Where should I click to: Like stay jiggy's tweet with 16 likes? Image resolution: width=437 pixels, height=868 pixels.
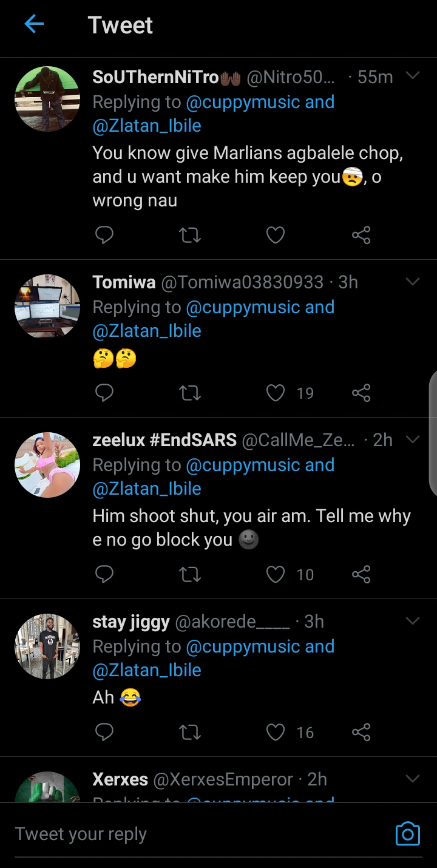click(x=276, y=732)
